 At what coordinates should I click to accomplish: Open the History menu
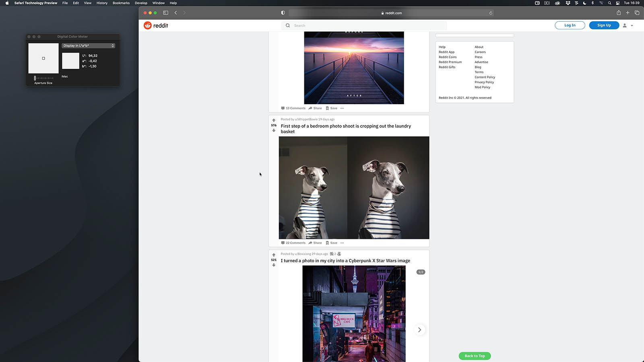102,3
